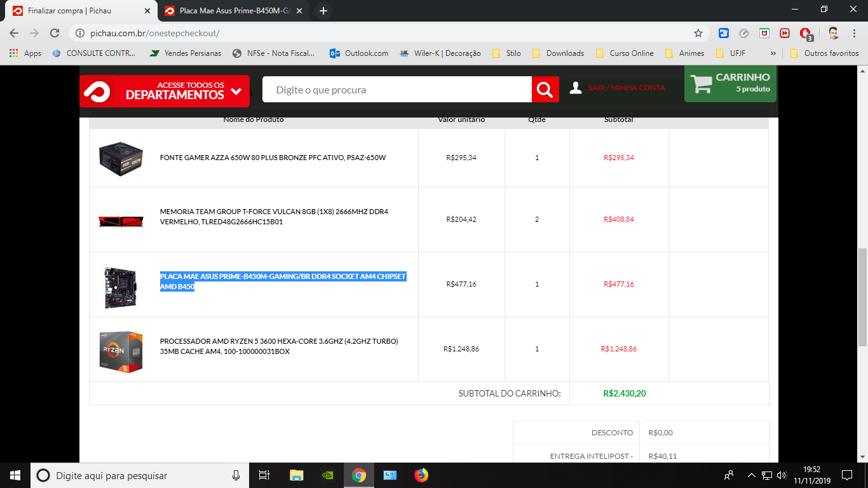The width and height of the screenshot is (868, 488).
Task: Open the Chrome three-dot menu
Action: pos(854,33)
